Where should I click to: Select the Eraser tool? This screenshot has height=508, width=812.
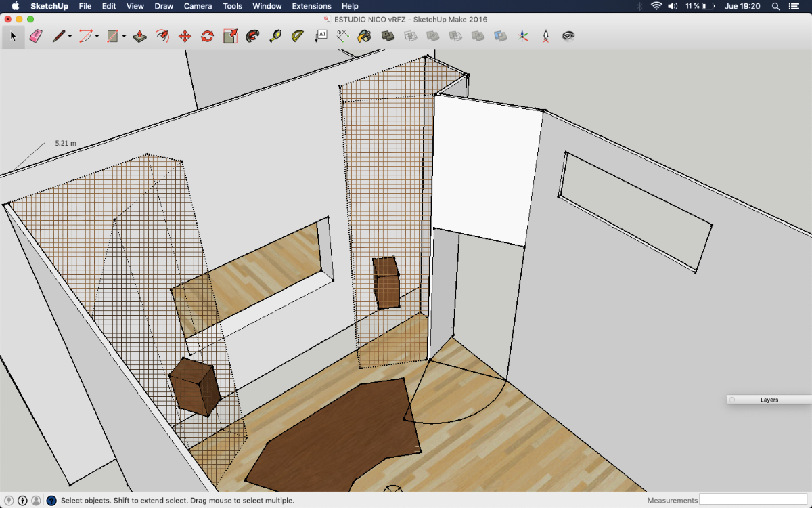click(x=36, y=37)
